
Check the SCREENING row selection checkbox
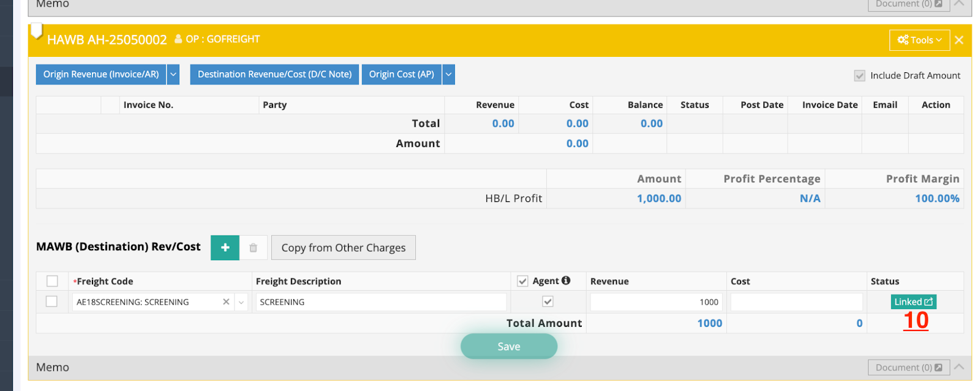point(51,302)
